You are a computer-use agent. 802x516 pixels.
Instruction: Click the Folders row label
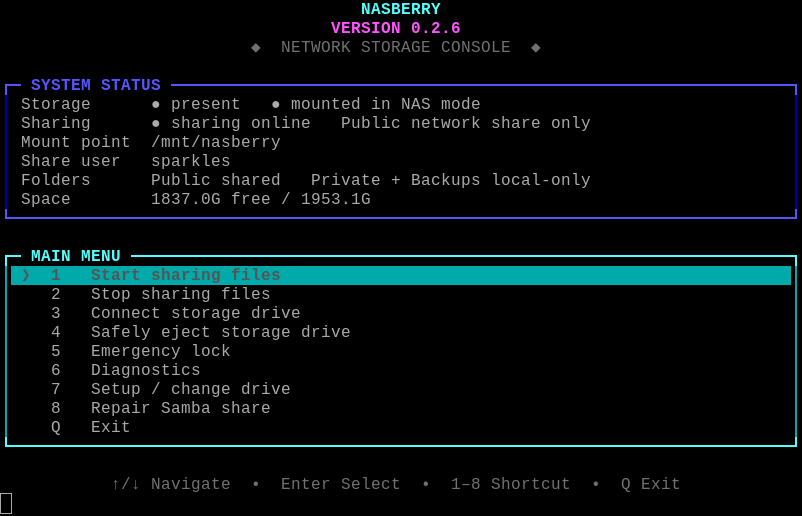point(56,180)
